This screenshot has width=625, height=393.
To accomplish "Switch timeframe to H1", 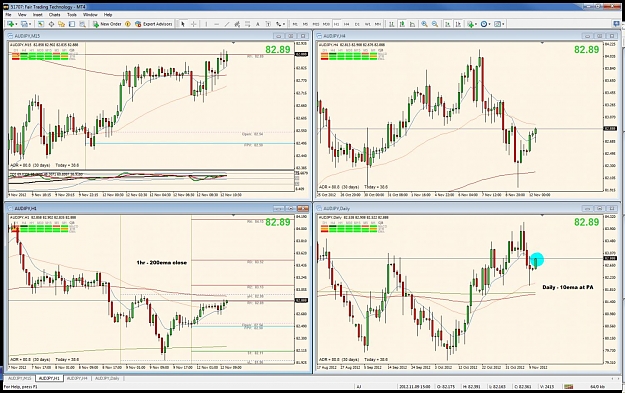I will pyautogui.click(x=336, y=24).
